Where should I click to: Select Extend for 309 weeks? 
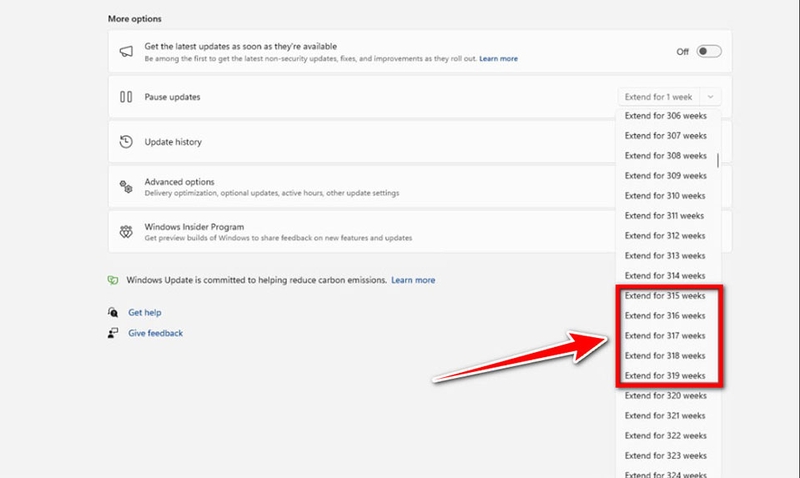tap(666, 175)
